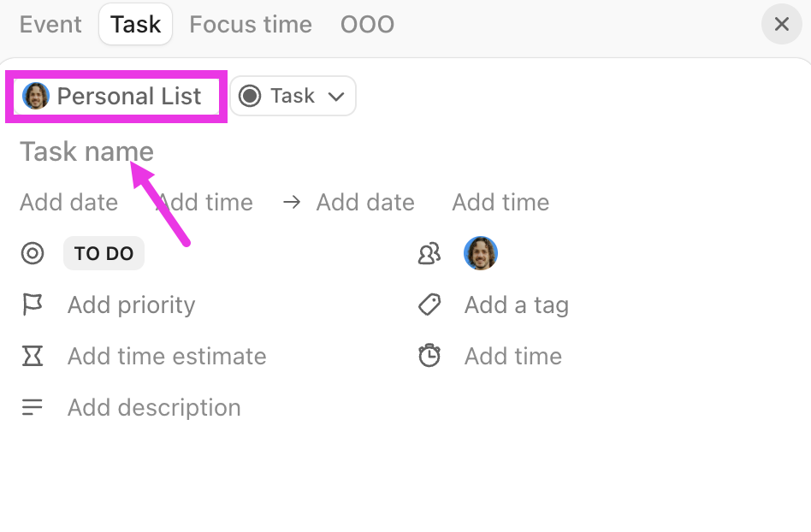Viewport: 811px width, 532px height.
Task: Select the status target icon next to TO DO
Action: (32, 253)
